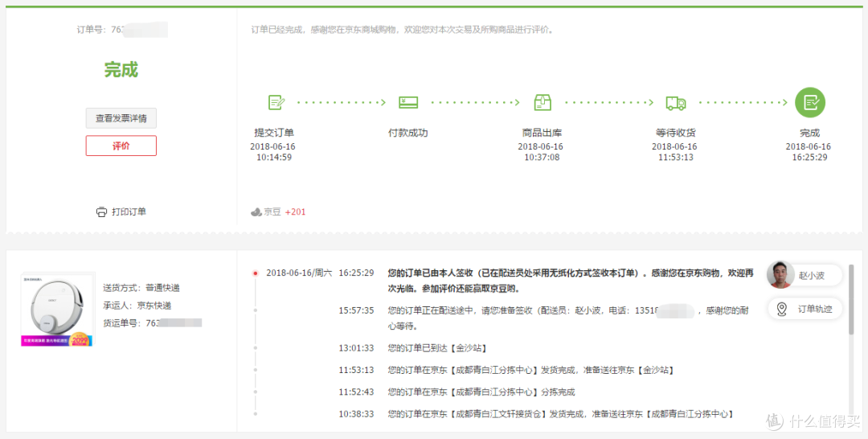Click the submit order step icon
The width and height of the screenshot is (868, 439).
point(276,102)
